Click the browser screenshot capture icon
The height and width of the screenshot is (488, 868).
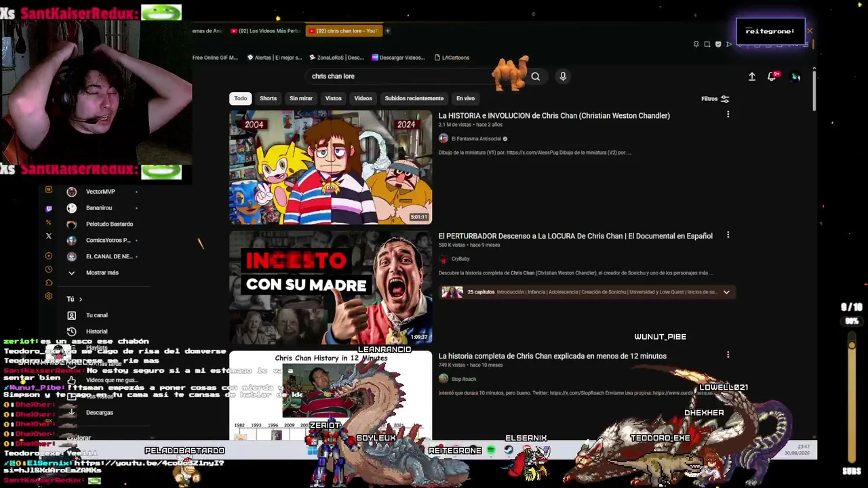(707, 44)
